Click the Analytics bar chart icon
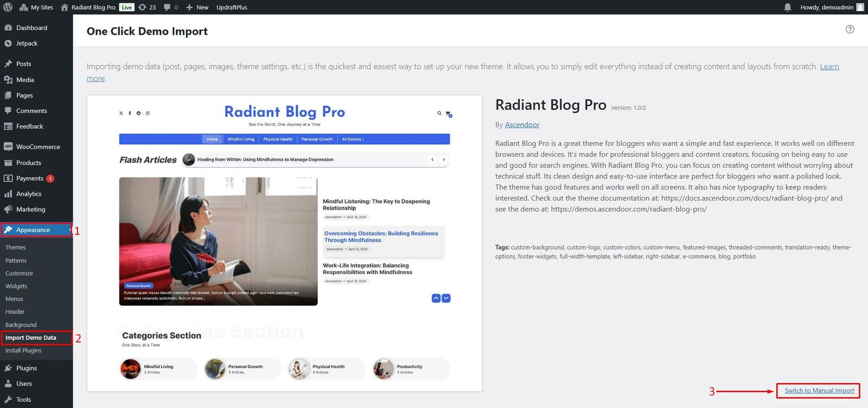Viewport: 868px width, 408px height. (8, 194)
